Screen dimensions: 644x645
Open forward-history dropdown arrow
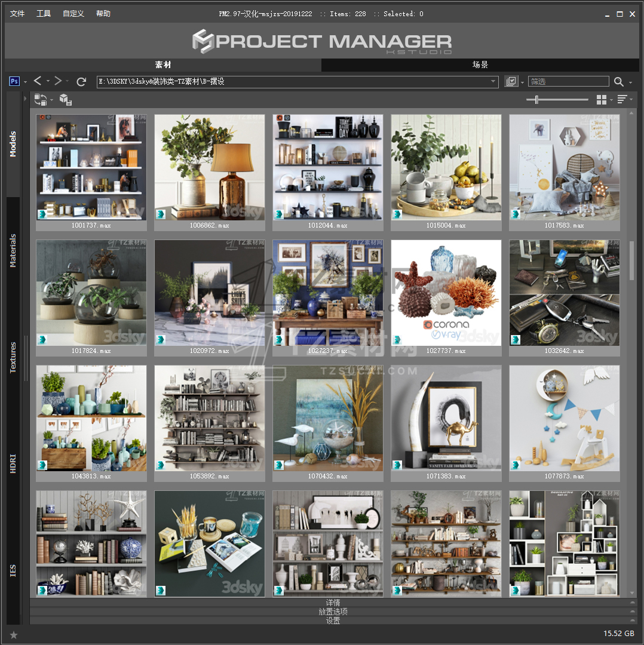click(x=67, y=81)
